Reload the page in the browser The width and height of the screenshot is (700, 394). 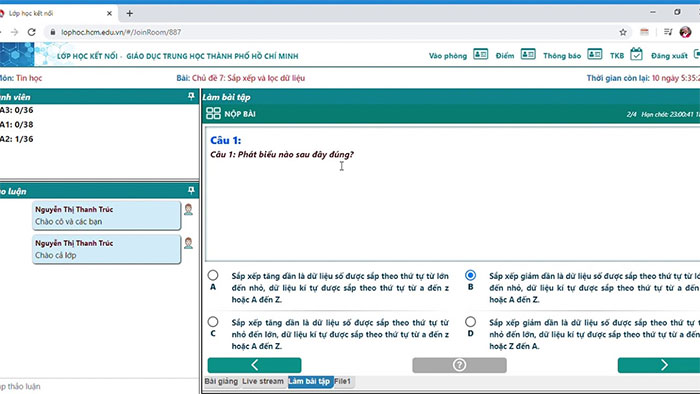tap(31, 32)
